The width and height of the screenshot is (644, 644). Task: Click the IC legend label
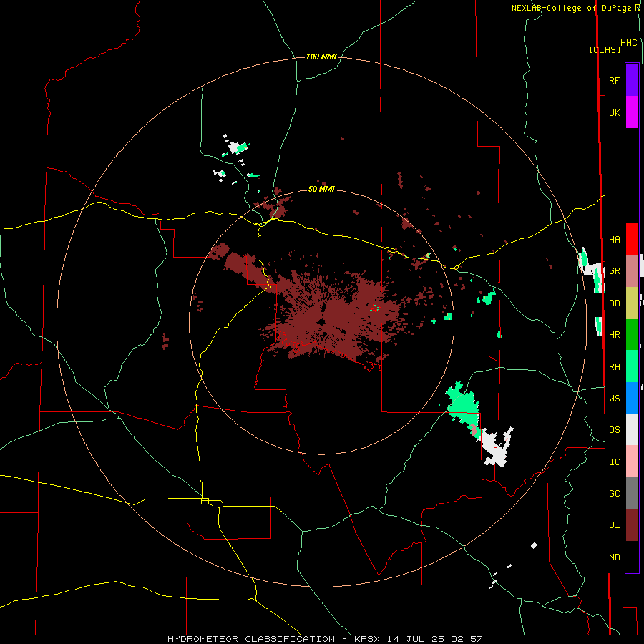(615, 462)
